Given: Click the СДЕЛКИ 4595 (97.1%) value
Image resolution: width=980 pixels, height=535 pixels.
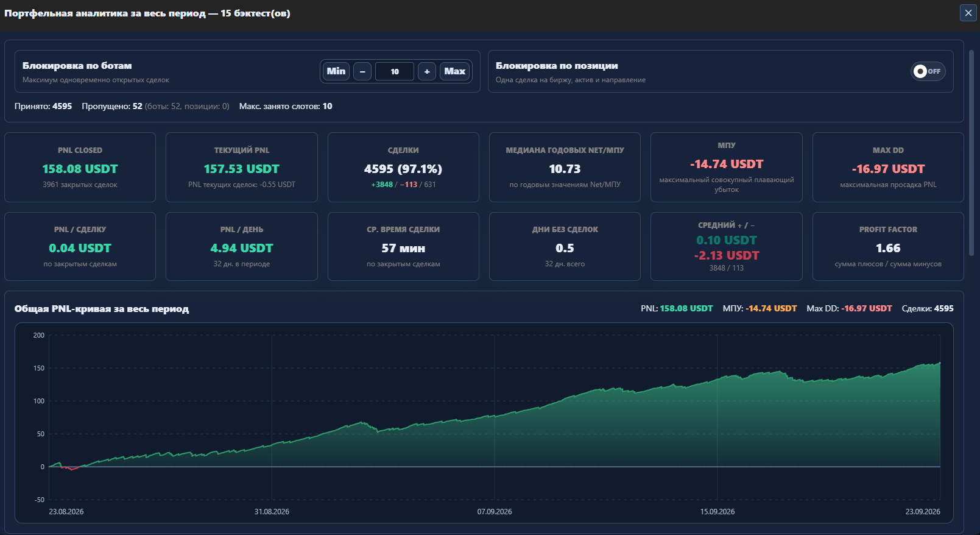Looking at the screenshot, I should [403, 169].
